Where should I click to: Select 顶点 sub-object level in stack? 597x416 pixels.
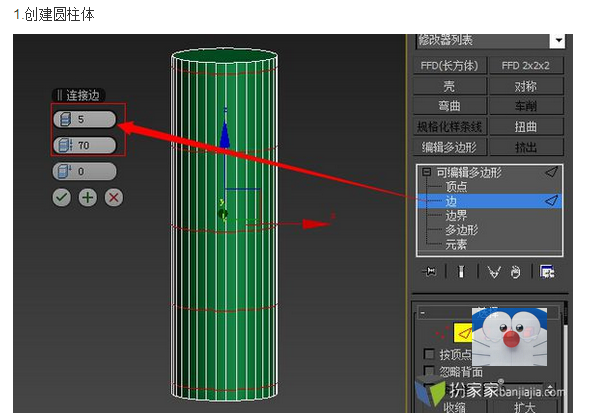click(456, 187)
